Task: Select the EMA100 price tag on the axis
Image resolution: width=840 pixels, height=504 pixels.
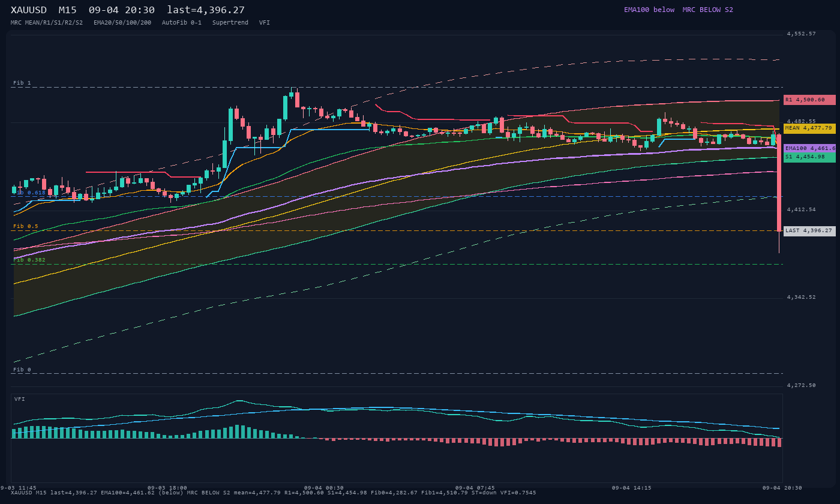Action: [809, 148]
